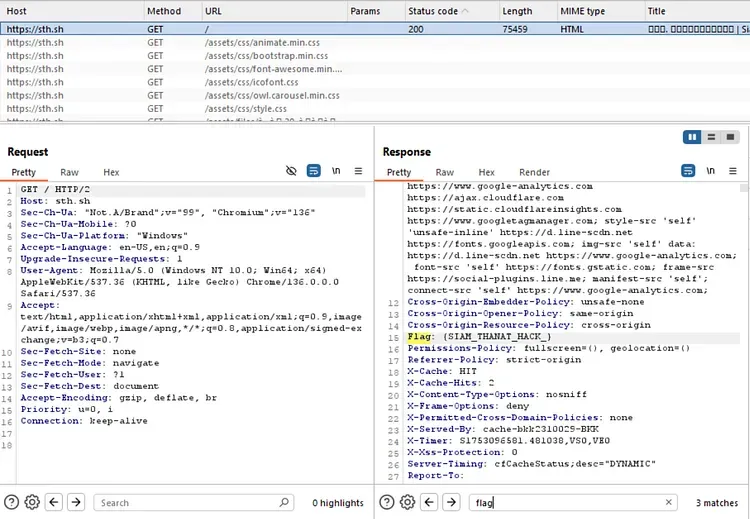Click the highlighted Flag header in response

pyautogui.click(x=419, y=337)
